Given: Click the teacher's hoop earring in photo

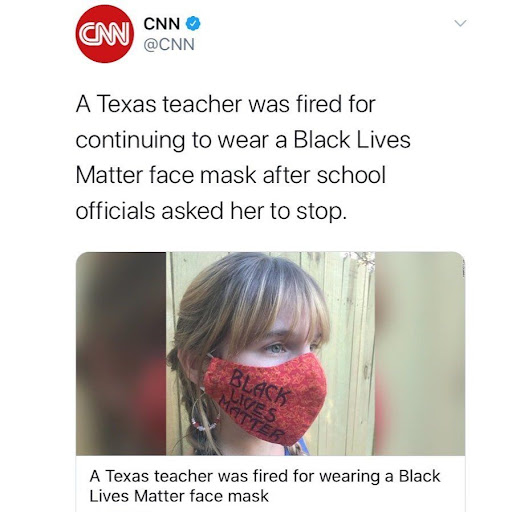Looking at the screenshot, I should point(205,411).
